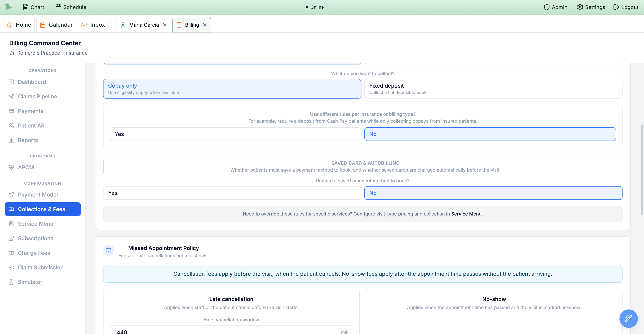
Task: Open Chart from the top bar
Action: [x=34, y=7]
